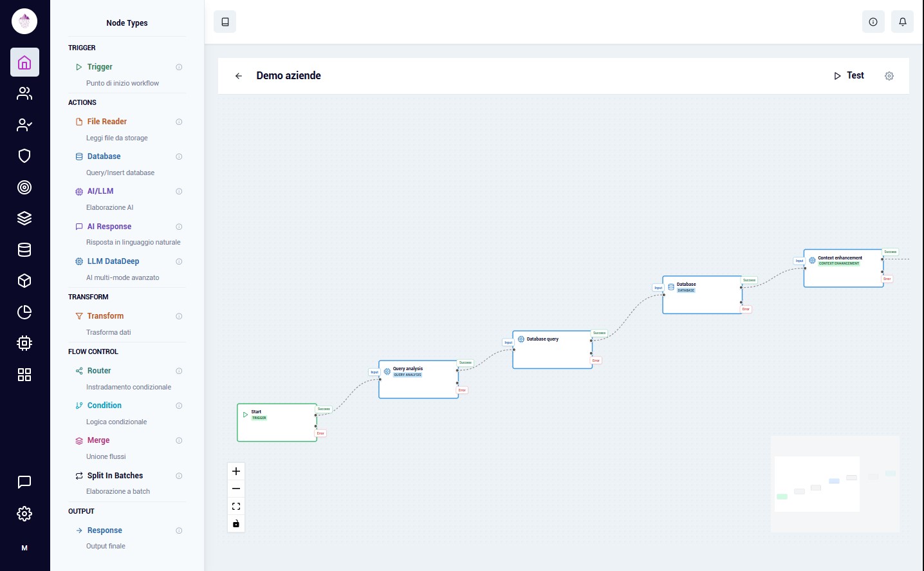Select the AI/LLM node type
The image size is (924, 571).
pos(100,191)
